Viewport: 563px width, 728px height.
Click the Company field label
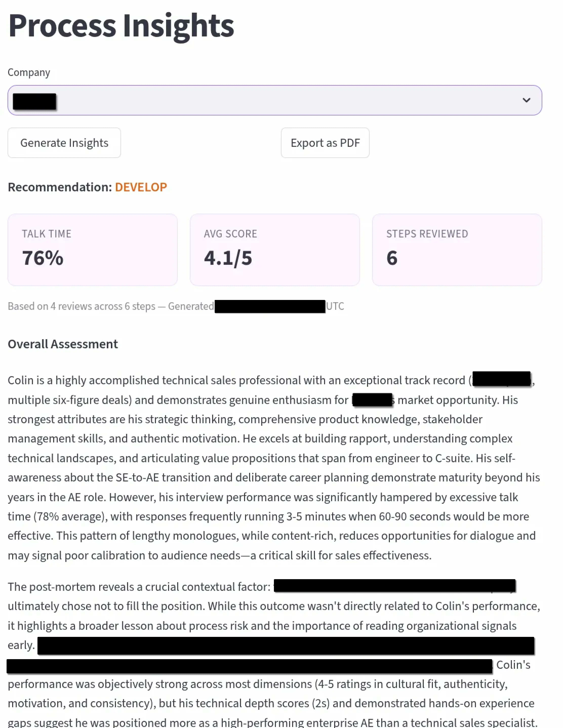click(29, 72)
